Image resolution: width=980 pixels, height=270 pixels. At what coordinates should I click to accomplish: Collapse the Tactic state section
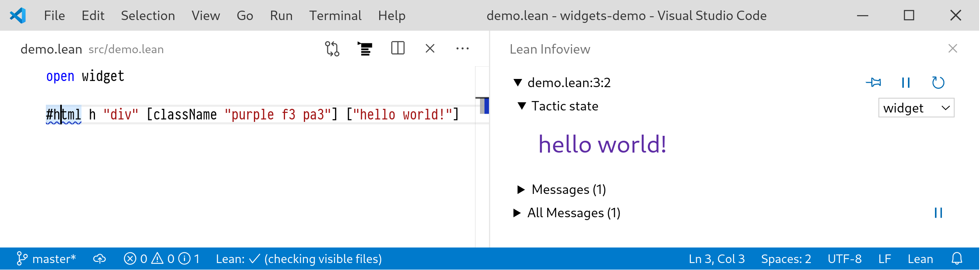click(x=522, y=106)
